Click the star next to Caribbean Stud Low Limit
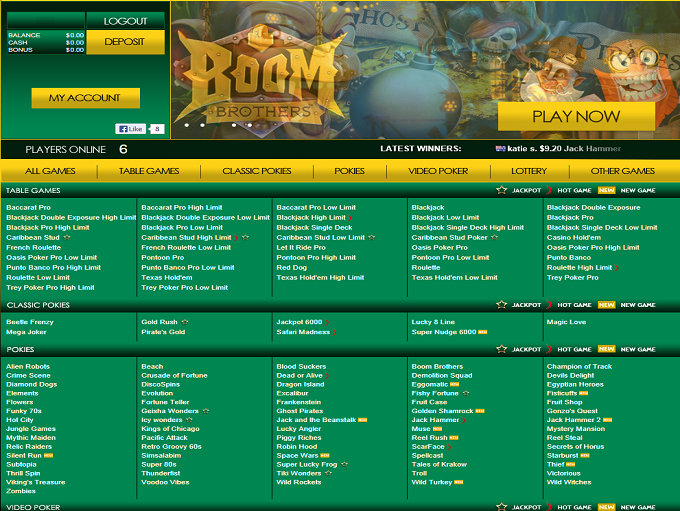The height and width of the screenshot is (511, 680). (372, 238)
